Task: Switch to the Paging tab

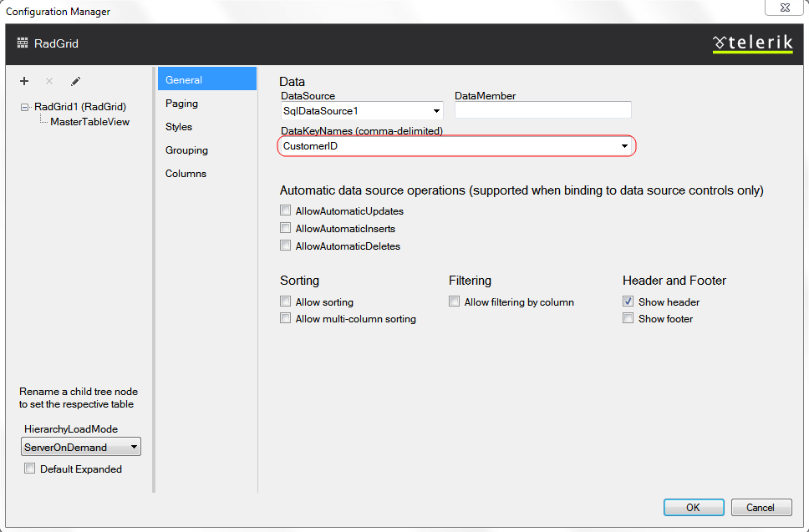Action: [x=181, y=104]
